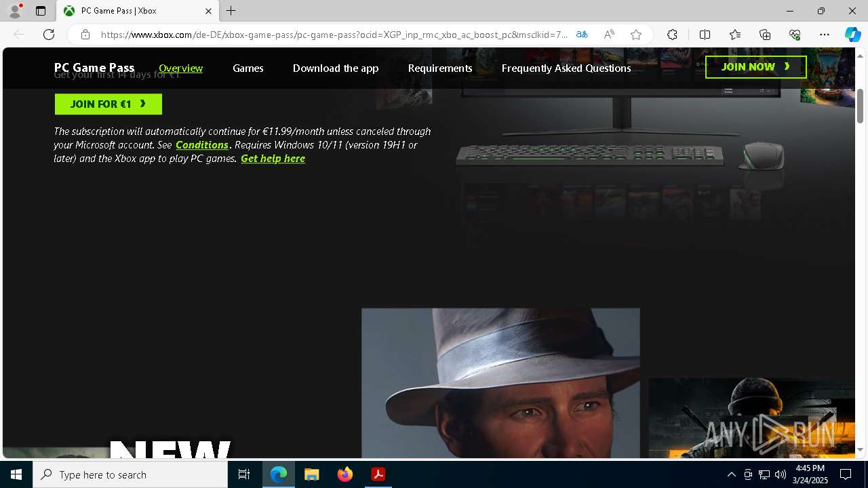The width and height of the screenshot is (868, 488).
Task: Click the taskbar search box
Action: coord(130,474)
